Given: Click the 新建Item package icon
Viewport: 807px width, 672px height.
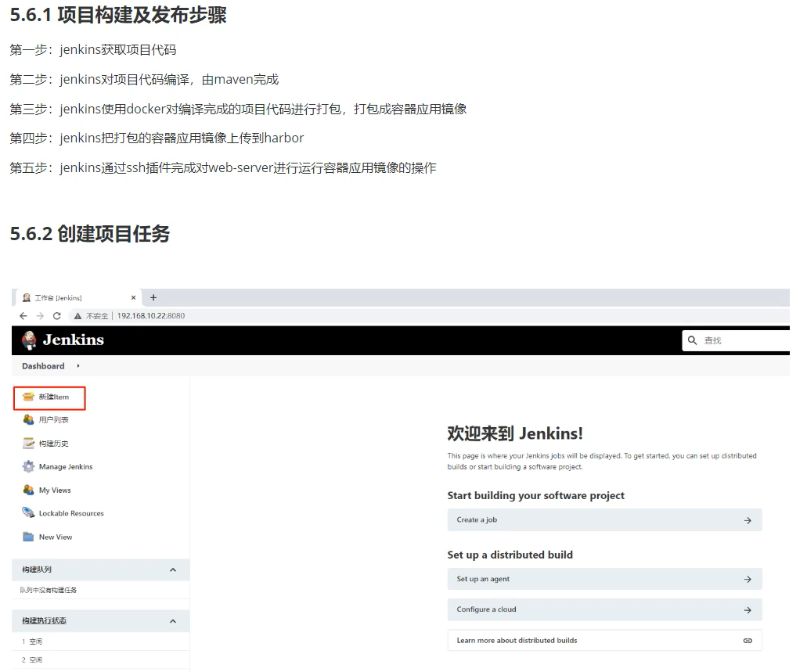Looking at the screenshot, I should [28, 397].
